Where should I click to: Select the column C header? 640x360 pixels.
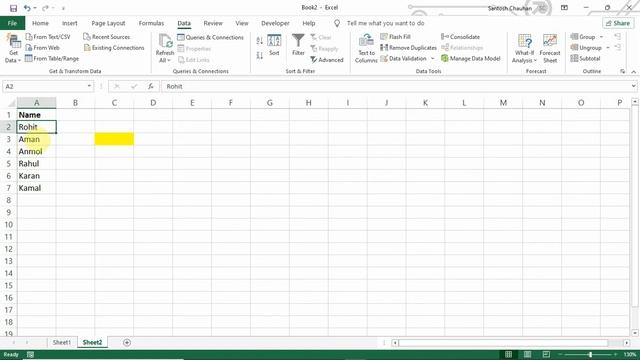(114, 103)
